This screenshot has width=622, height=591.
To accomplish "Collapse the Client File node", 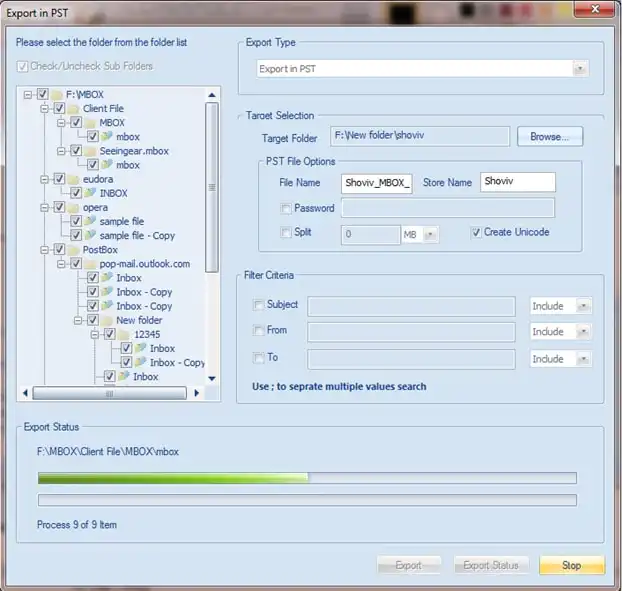I will [44, 109].
